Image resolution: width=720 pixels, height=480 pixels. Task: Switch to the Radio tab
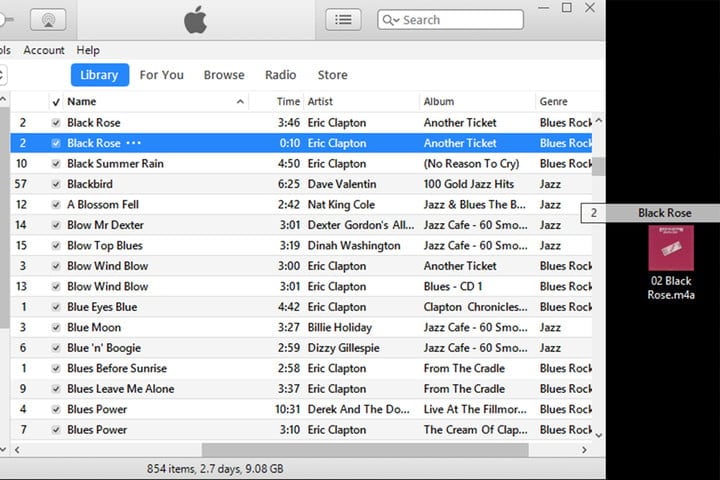281,75
